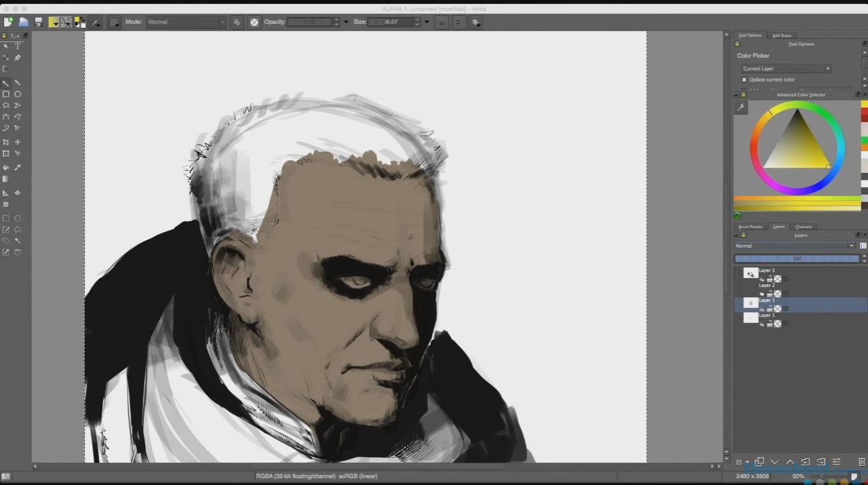The height and width of the screenshot is (485, 868).
Task: Hide Layer 2 using its eye icon
Action: coord(762,294)
